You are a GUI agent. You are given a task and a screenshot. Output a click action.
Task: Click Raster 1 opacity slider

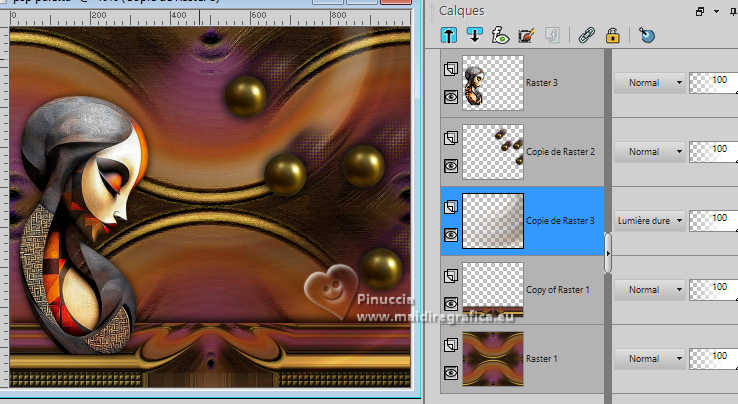pos(713,358)
